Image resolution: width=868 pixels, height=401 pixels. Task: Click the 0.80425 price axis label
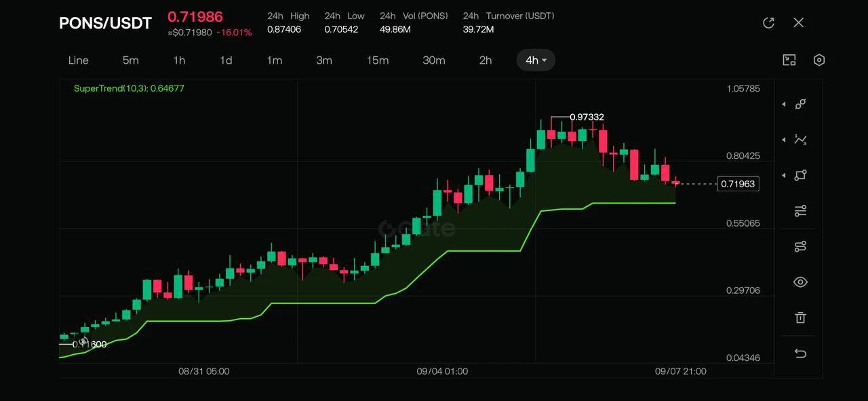743,155
